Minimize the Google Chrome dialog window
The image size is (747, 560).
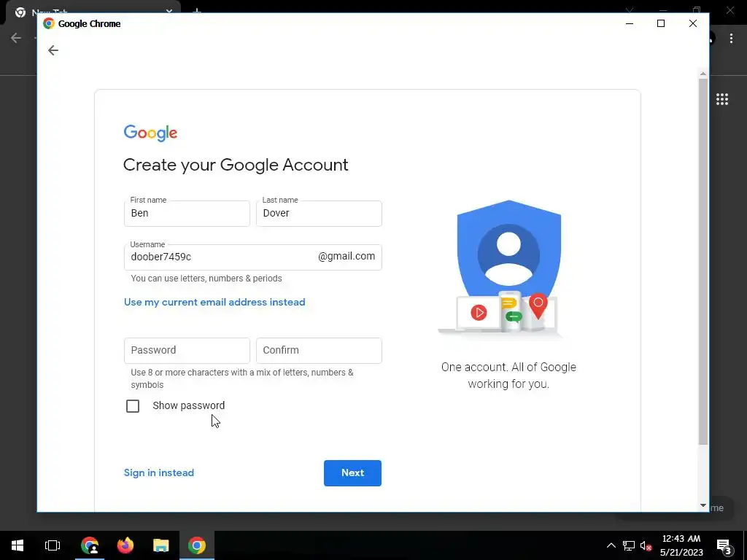coord(630,23)
